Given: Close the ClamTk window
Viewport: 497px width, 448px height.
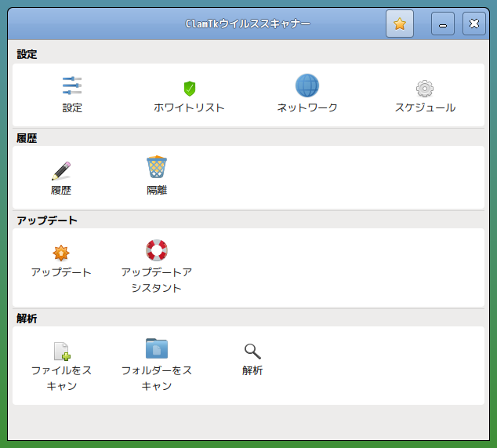Looking at the screenshot, I should (473, 24).
